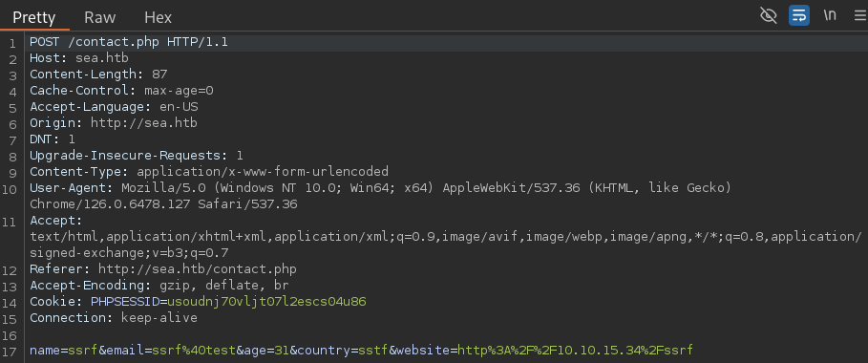
Task: Click the Referer header URL
Action: tap(198, 269)
